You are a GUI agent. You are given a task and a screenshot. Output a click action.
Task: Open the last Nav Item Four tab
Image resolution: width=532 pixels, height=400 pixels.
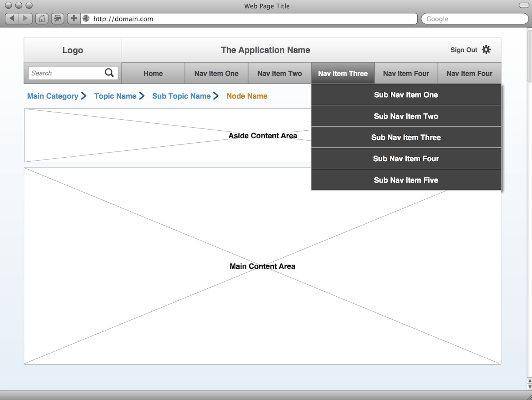click(x=469, y=73)
